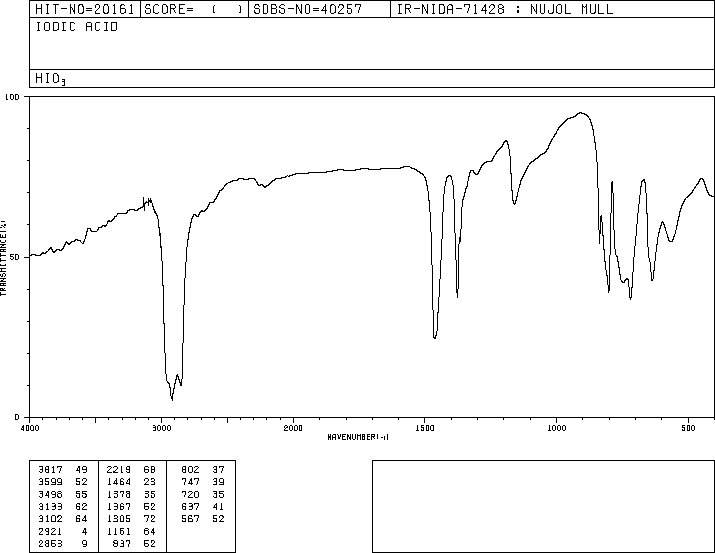Select peak value 3133 in the table
715x553 pixels.
click(x=51, y=507)
